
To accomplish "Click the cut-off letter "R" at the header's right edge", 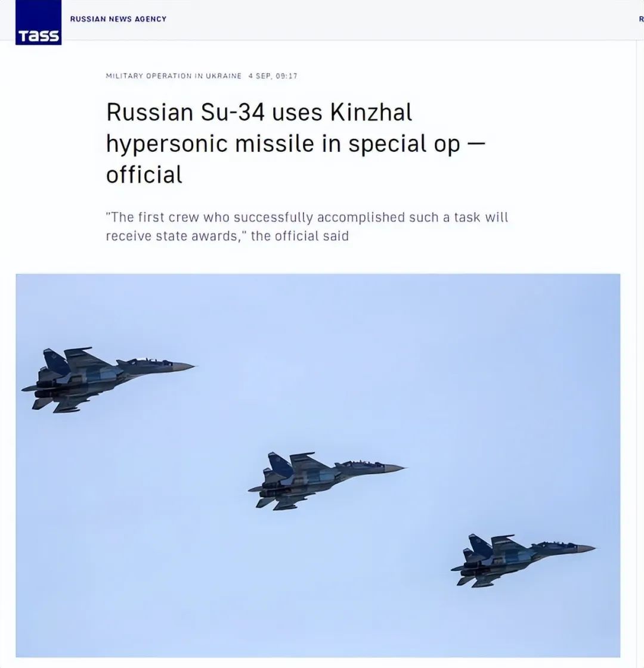I will 641,19.
